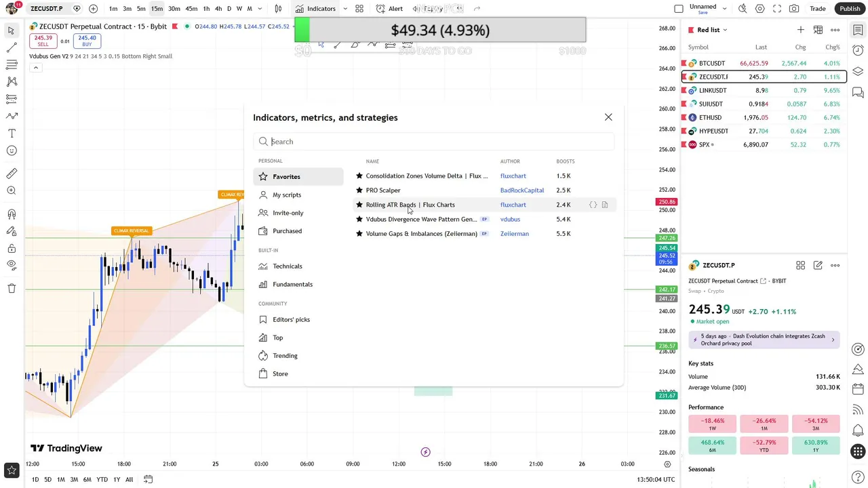Viewport: 868px width, 488px height.
Task: Click the Publish button
Action: pos(850,9)
